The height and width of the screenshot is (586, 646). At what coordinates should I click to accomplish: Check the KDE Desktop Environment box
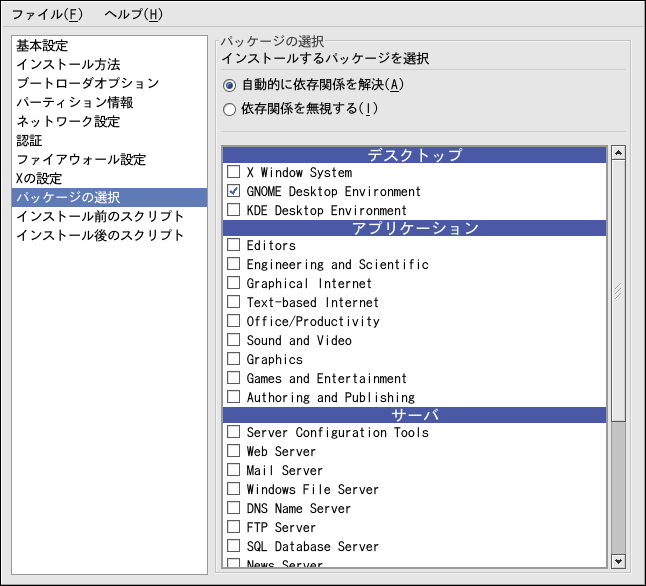tap(233, 210)
